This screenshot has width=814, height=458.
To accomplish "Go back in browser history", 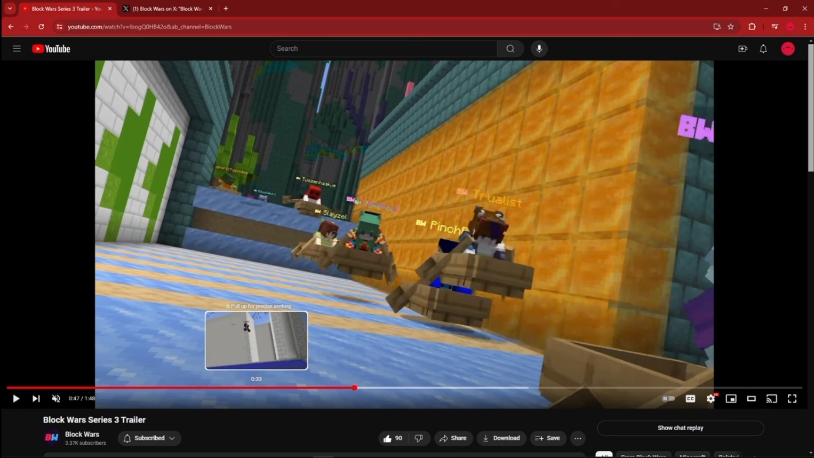I will click(11, 26).
